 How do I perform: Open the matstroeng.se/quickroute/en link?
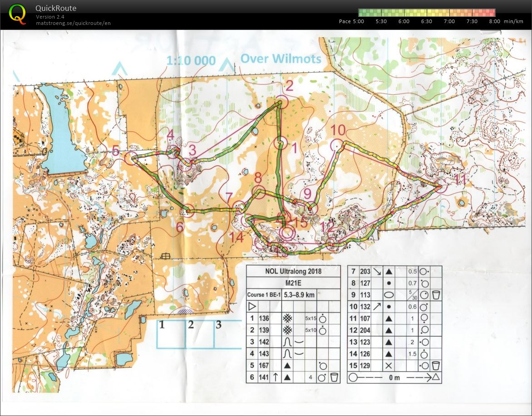[x=73, y=23]
